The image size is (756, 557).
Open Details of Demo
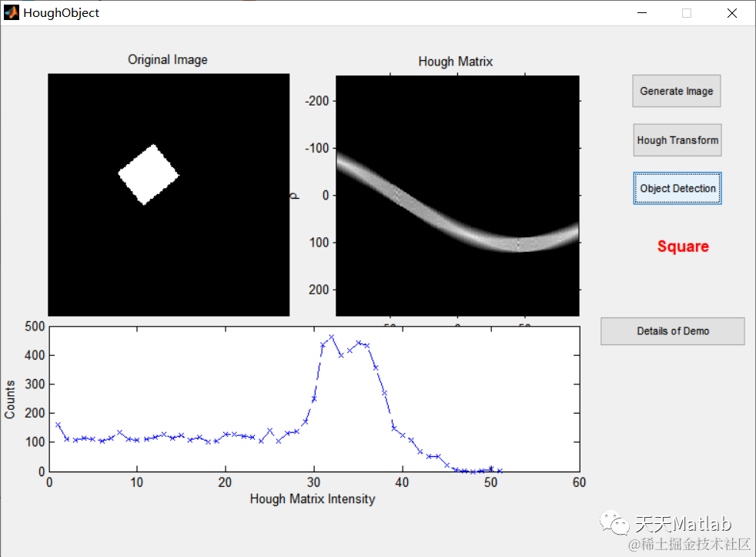tap(673, 331)
